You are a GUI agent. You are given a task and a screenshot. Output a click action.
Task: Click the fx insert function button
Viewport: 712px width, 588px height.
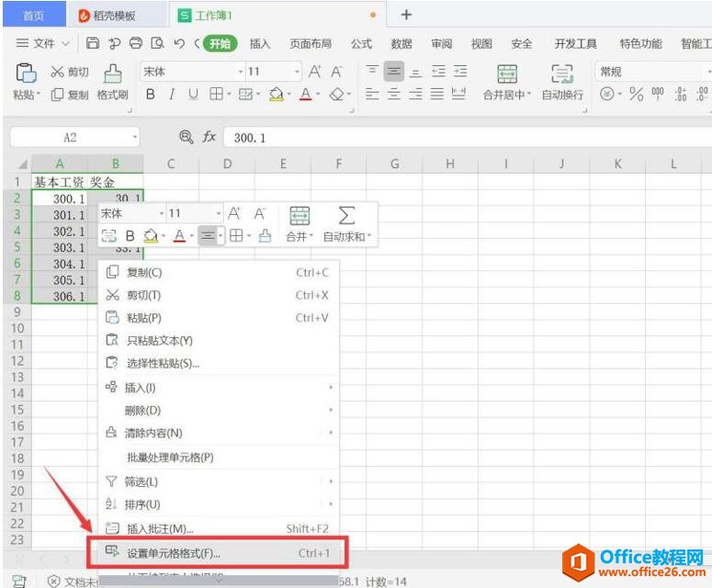209,137
